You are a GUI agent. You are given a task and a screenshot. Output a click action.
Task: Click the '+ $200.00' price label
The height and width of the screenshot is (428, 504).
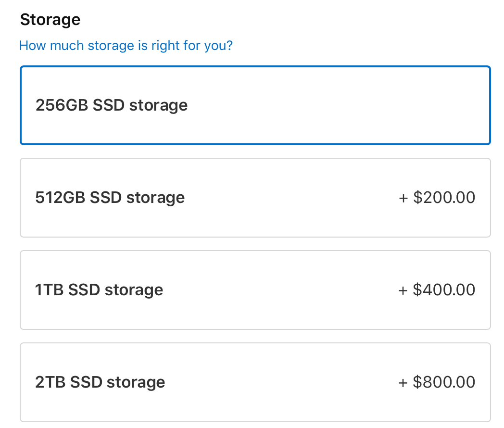(437, 198)
